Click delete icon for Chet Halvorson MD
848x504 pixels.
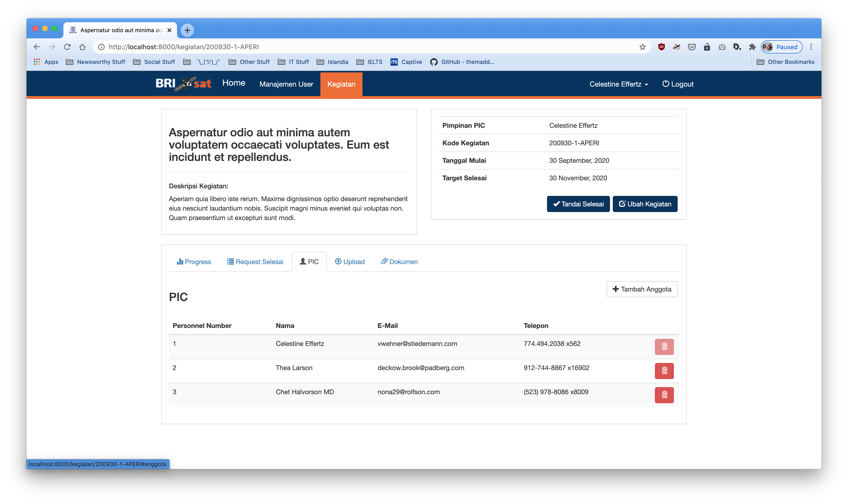pos(664,395)
